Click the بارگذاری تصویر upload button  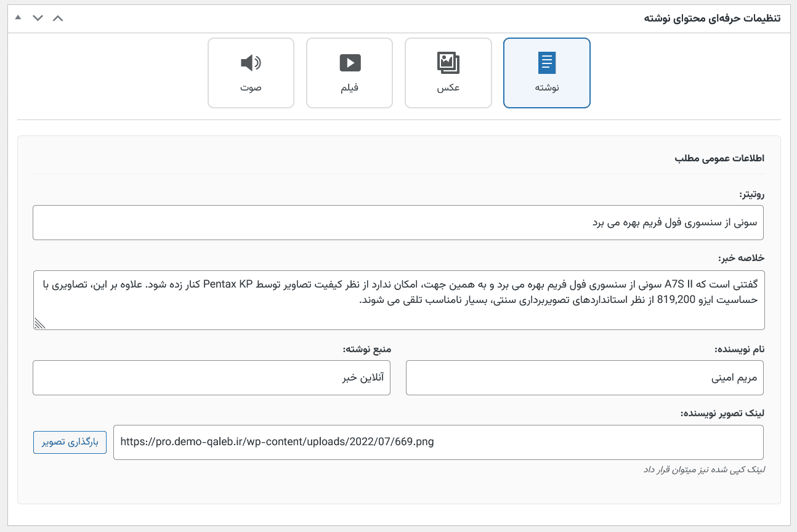[x=70, y=442]
